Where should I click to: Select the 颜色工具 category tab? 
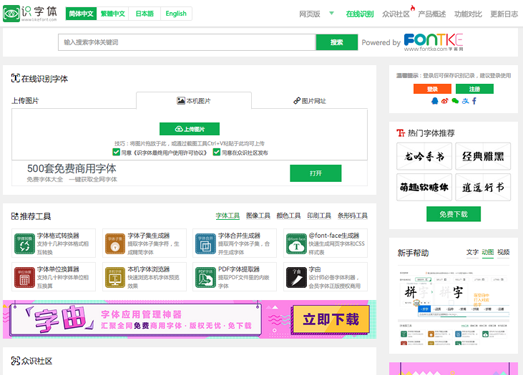289,216
